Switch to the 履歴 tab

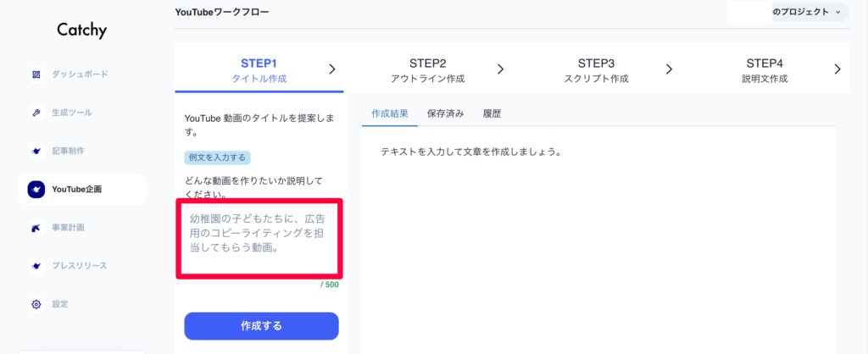[492, 113]
